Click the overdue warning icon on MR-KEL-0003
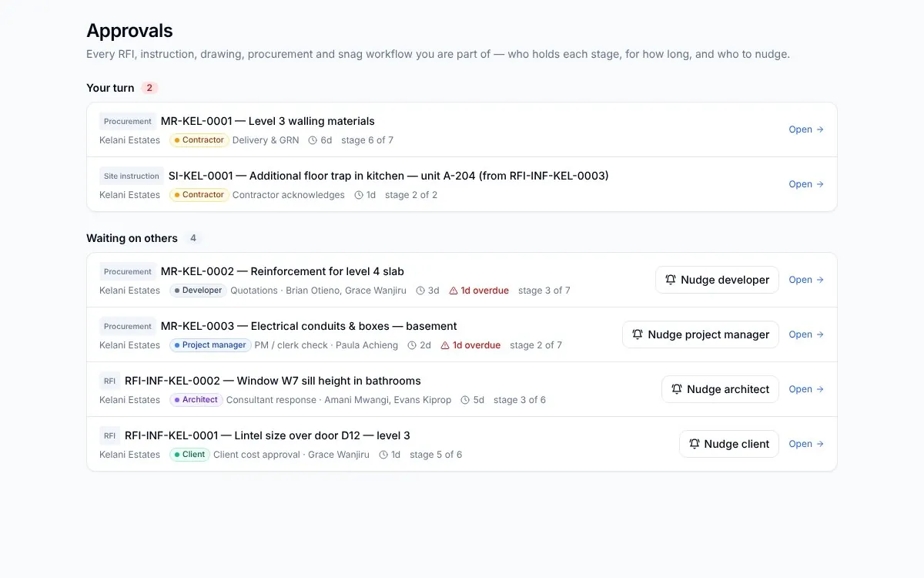Image resolution: width=924 pixels, height=578 pixels. click(445, 345)
